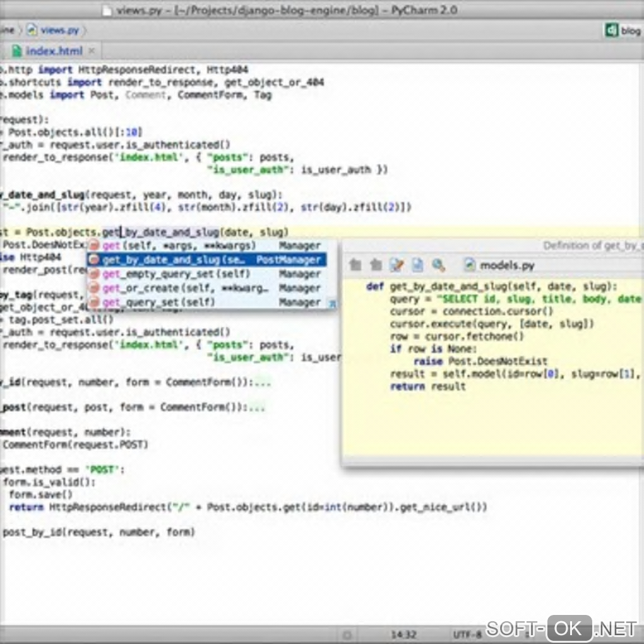
Task: Click the form.save() line
Action: point(40,494)
